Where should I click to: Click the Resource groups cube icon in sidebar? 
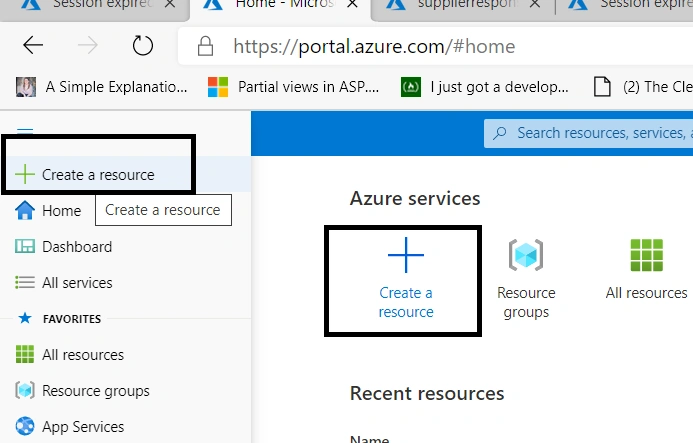[x=25, y=390]
